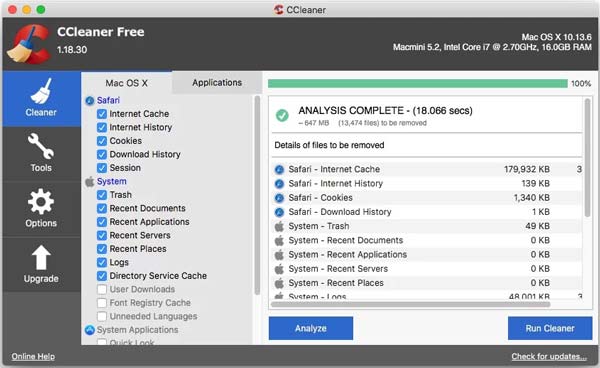Viewport: 600px width, 368px height.
Task: Enable the Unneeded Languages checkbox
Action: point(102,316)
